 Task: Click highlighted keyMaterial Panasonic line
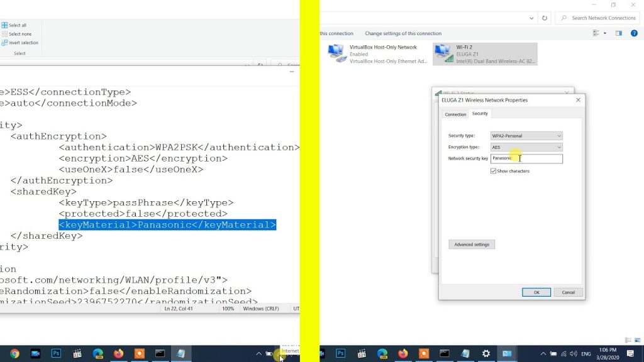coord(167,225)
